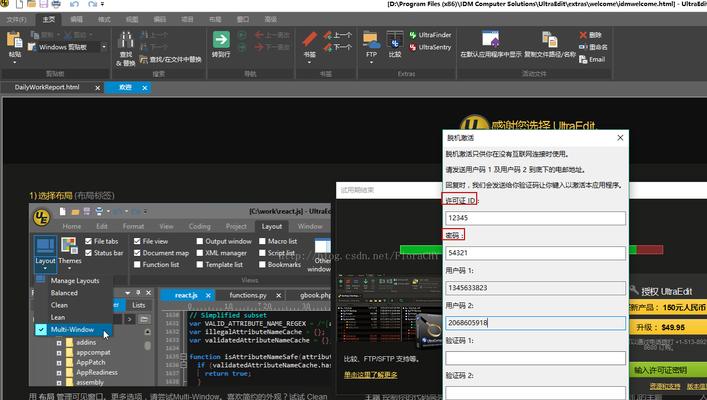Screen dimensions: 707x400
Task: Click the green 输入许可证密钥 button
Action: (x=667, y=370)
